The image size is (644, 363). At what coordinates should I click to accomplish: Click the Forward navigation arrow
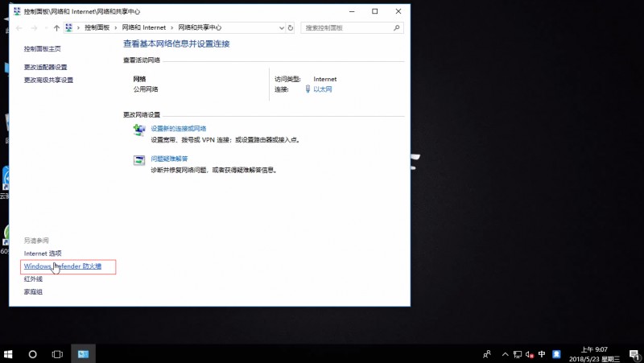[35, 28]
